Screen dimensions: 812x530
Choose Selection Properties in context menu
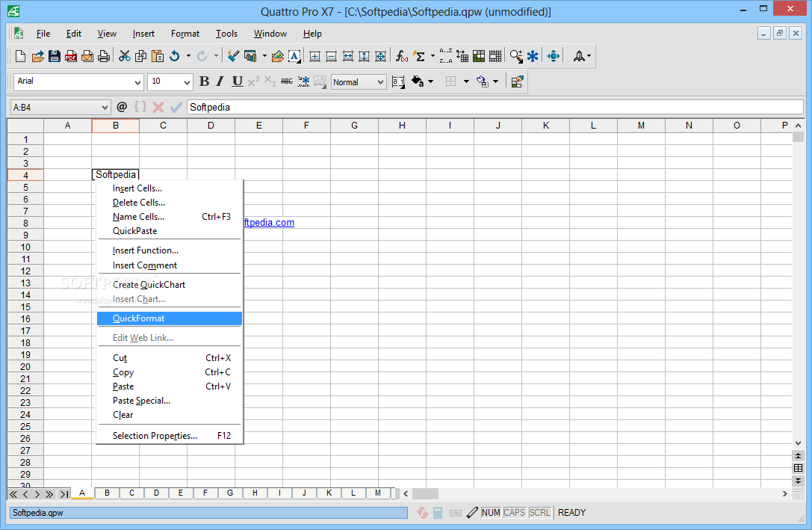click(170, 436)
